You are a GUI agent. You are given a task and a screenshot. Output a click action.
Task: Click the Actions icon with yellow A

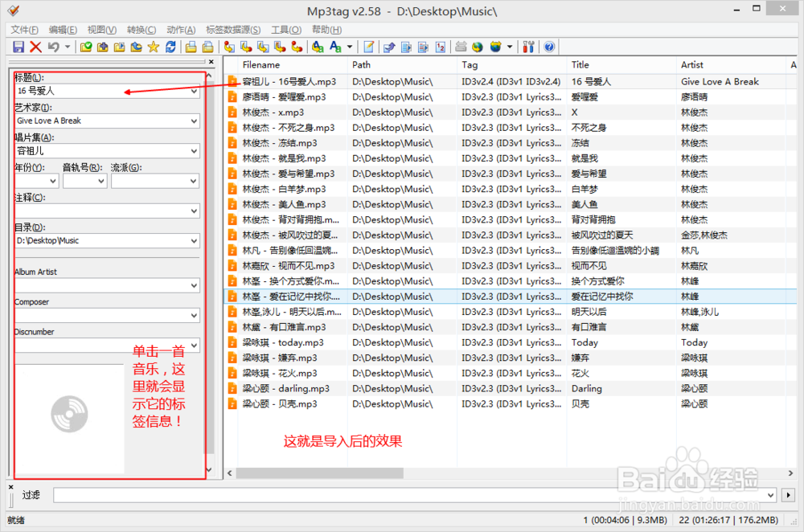coord(318,47)
